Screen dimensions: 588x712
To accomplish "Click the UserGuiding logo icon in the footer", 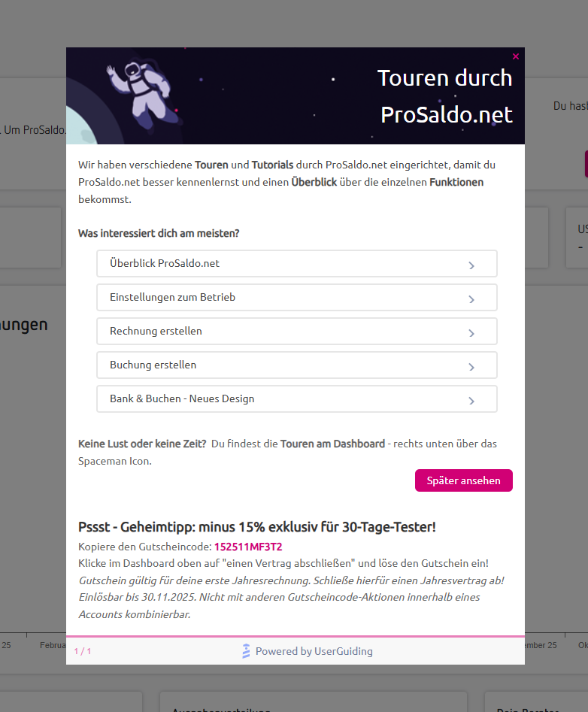I will (x=246, y=650).
